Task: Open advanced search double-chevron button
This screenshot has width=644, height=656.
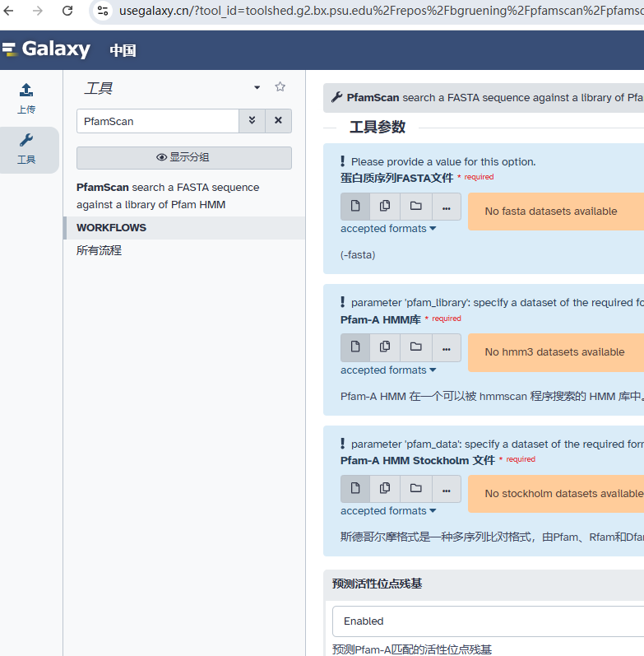Action: (253, 120)
